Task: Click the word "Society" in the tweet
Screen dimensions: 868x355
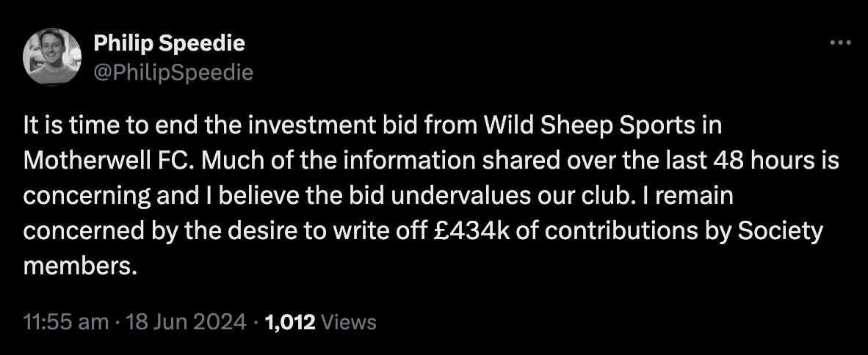Action: (781, 231)
